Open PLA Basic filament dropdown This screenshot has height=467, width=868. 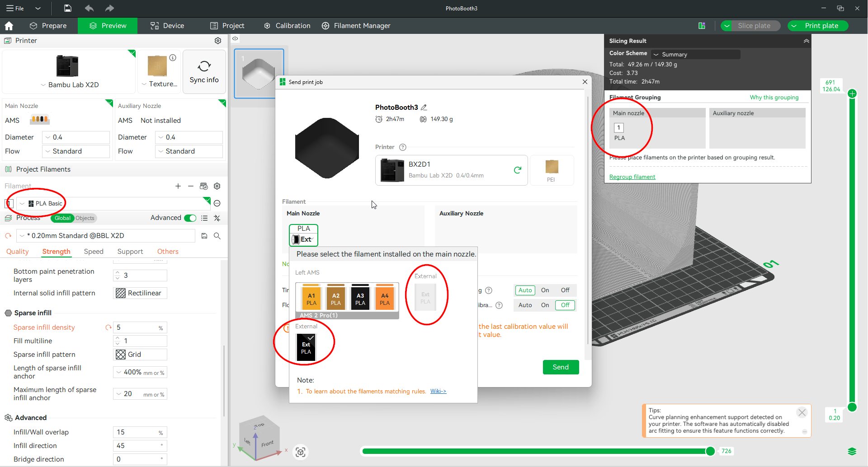(113, 204)
